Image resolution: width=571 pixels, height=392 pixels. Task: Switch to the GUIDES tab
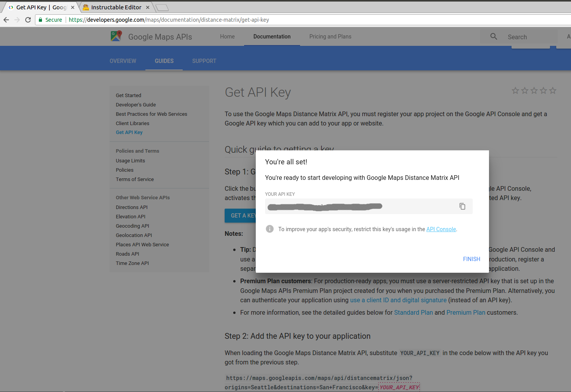click(164, 61)
